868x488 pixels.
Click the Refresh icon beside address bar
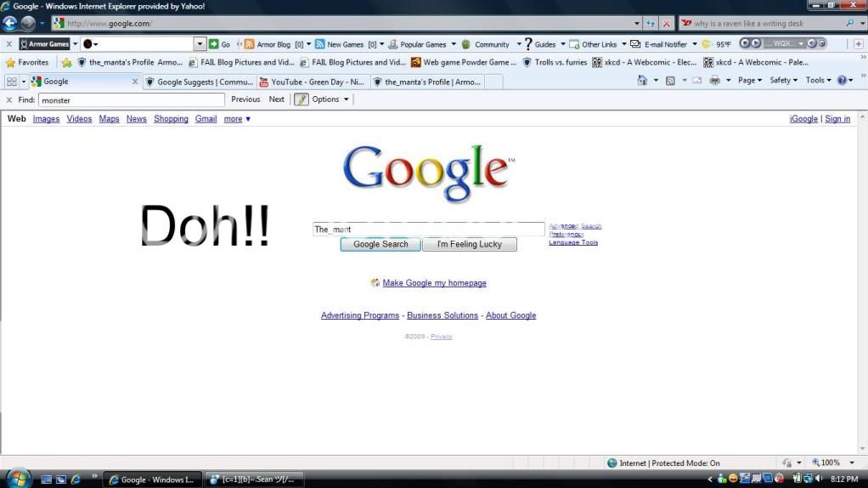pos(651,23)
